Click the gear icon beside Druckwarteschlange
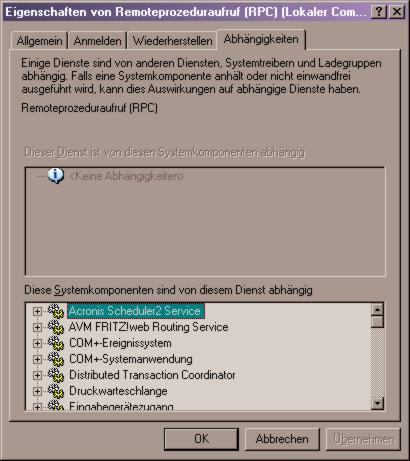The image size is (410, 461). [56, 391]
